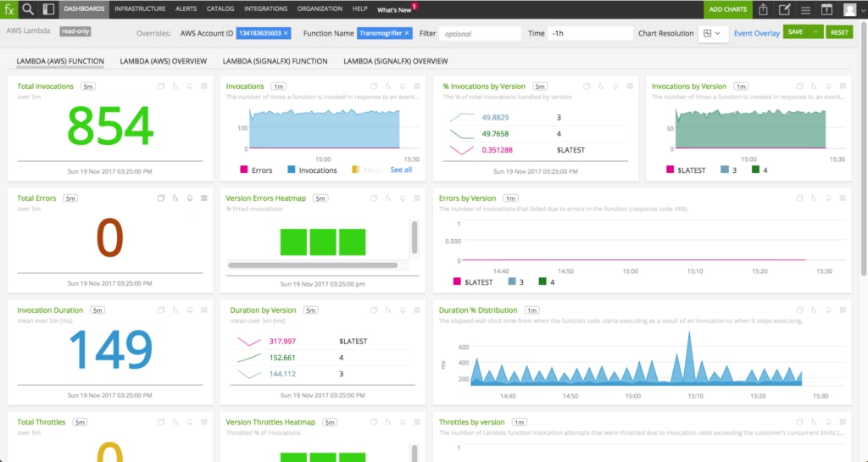The width and height of the screenshot is (868, 462).
Task: Click bell icon on Total Invocations chart
Action: pyautogui.click(x=190, y=86)
